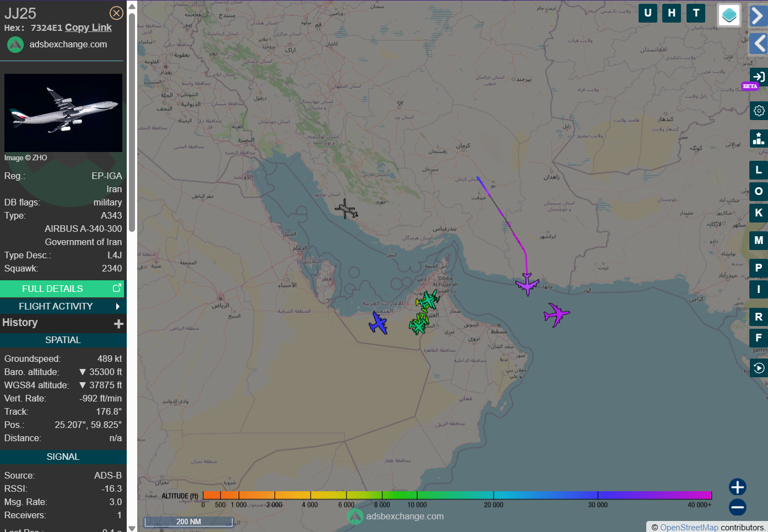
Task: Click the info panel vertical scrollbar
Action: pos(132,121)
